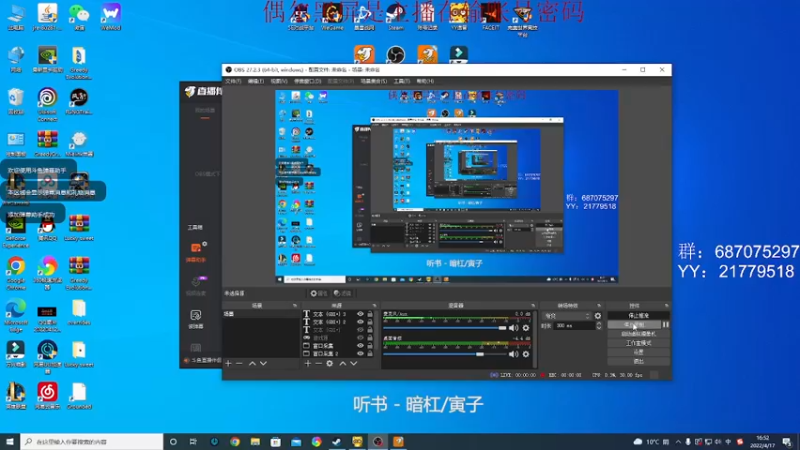Click the transition duration 300 ms field
The height and width of the screenshot is (450, 800).
(574, 326)
